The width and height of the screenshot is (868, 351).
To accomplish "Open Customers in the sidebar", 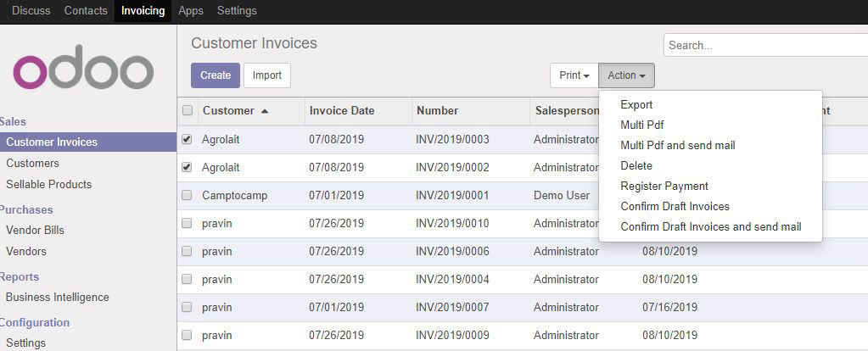I will point(32,163).
